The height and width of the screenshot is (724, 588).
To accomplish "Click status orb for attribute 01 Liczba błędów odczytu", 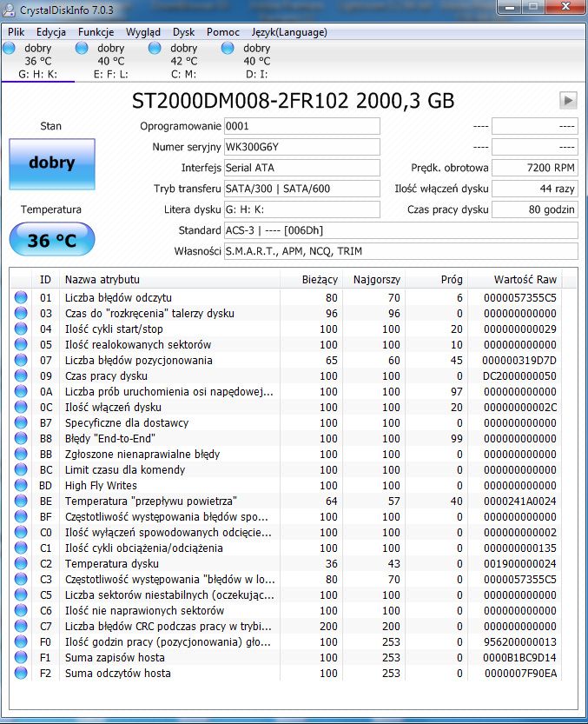I will click(x=21, y=297).
